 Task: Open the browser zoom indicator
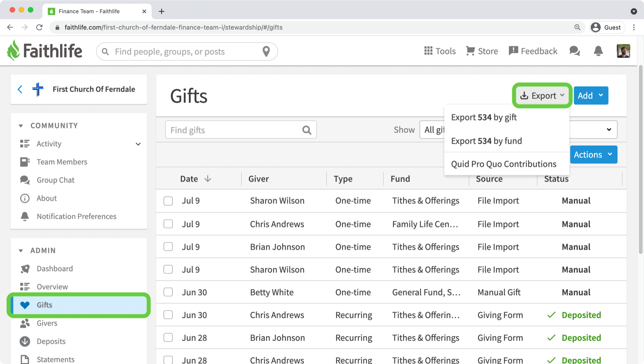(577, 27)
